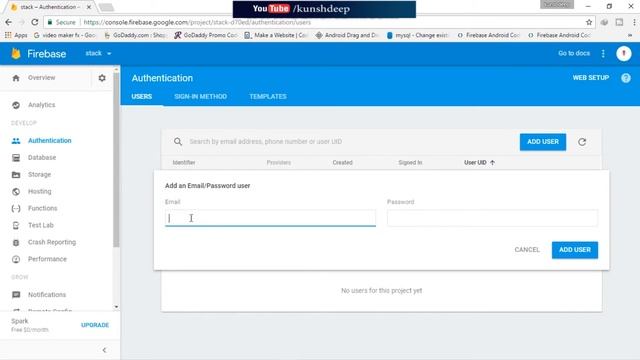Open the vertical dots overflow menu
The image size is (640, 360).
(603, 53)
